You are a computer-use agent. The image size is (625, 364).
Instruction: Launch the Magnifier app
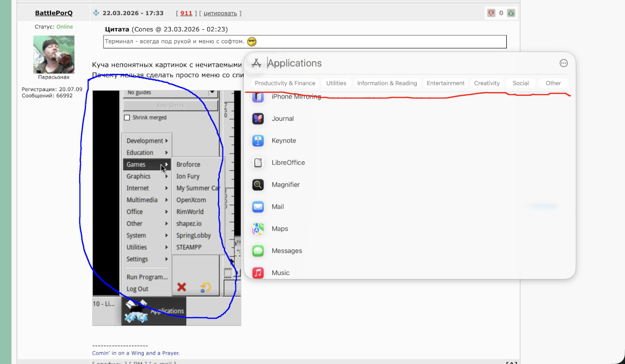coord(258,184)
